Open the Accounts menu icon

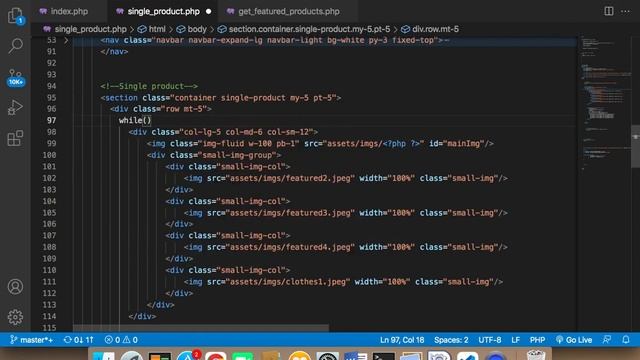(15, 287)
